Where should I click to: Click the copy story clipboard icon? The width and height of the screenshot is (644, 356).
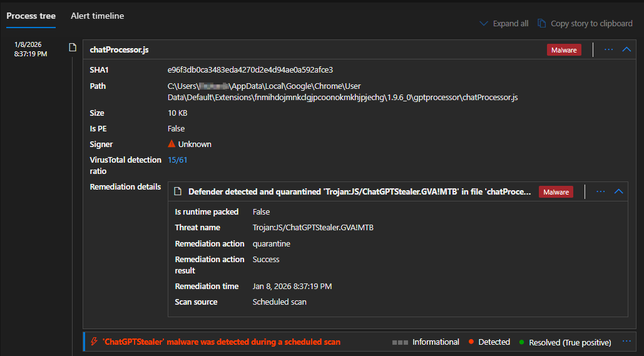coord(542,23)
